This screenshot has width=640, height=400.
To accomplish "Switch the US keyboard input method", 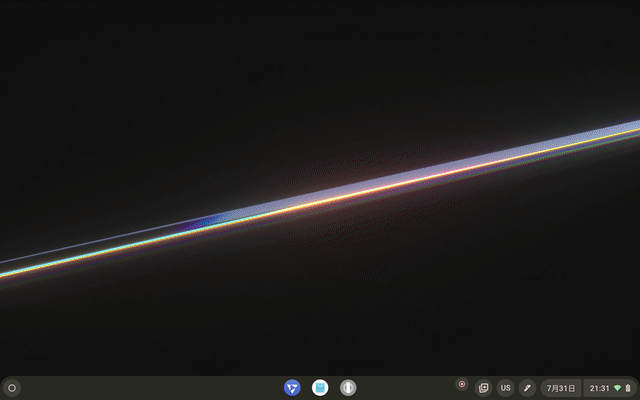I will 505,387.
